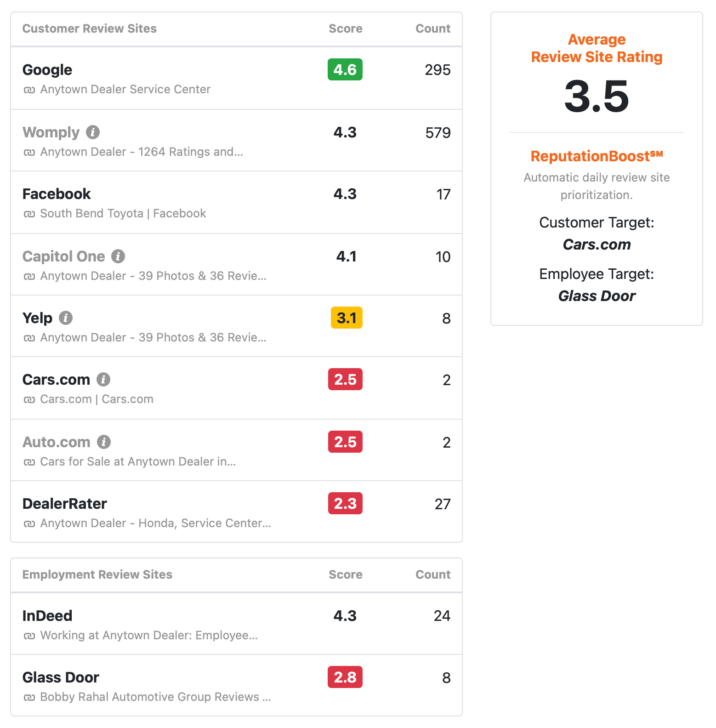Open the Bobby Rahal Automotive Group Reviews link
716x728 pixels.
(x=155, y=697)
